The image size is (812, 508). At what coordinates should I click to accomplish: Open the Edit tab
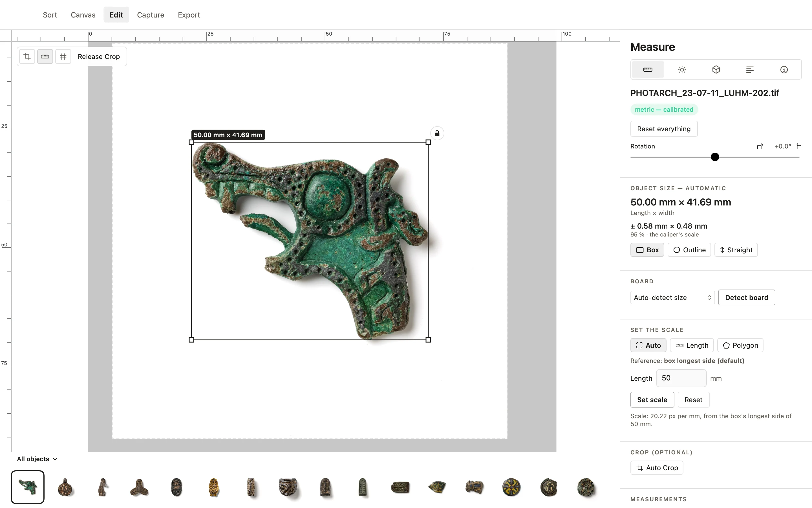[116, 15]
